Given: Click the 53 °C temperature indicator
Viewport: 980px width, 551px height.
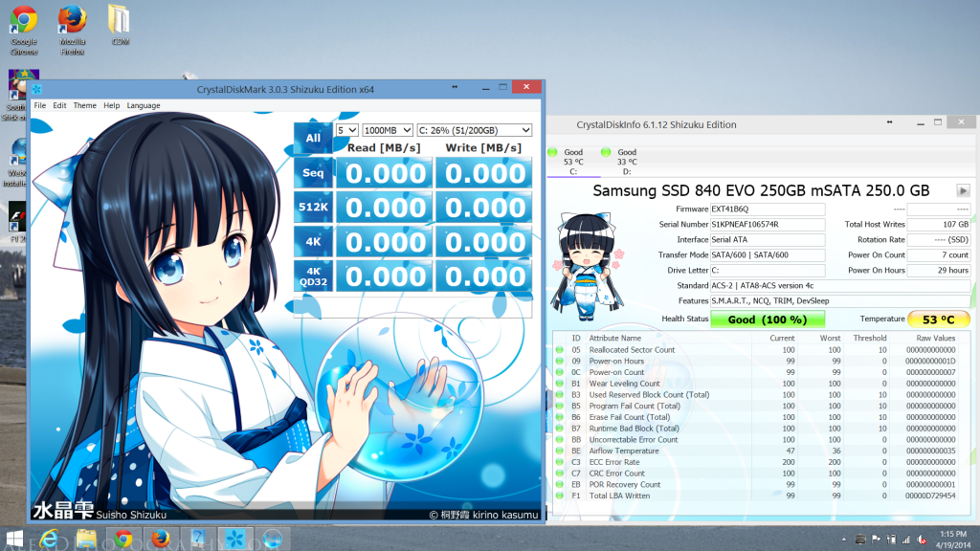Looking at the screenshot, I should coord(939,320).
